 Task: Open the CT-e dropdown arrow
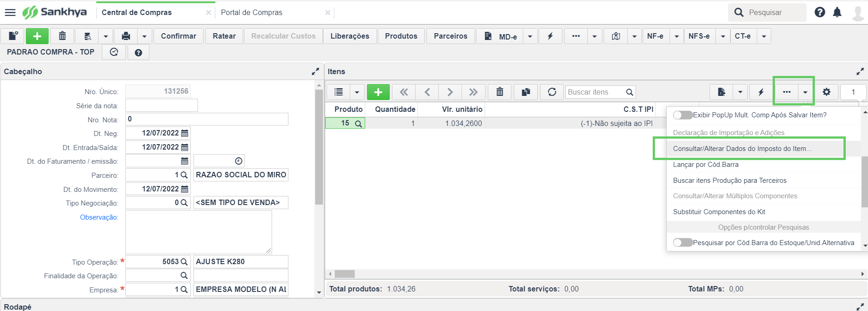[764, 36]
